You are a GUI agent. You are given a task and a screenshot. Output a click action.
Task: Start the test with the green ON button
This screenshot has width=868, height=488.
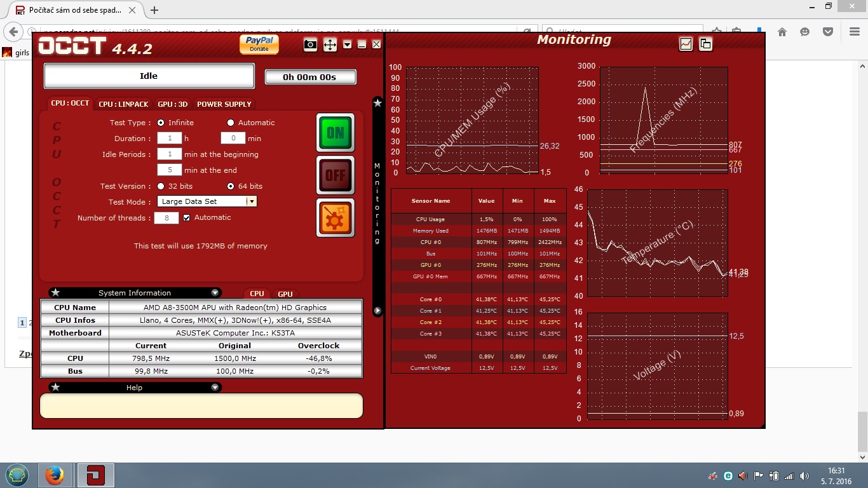[x=336, y=132]
